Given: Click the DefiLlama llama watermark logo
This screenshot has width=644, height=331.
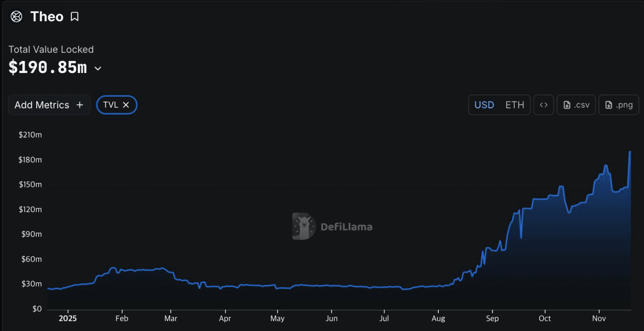Looking at the screenshot, I should (303, 226).
